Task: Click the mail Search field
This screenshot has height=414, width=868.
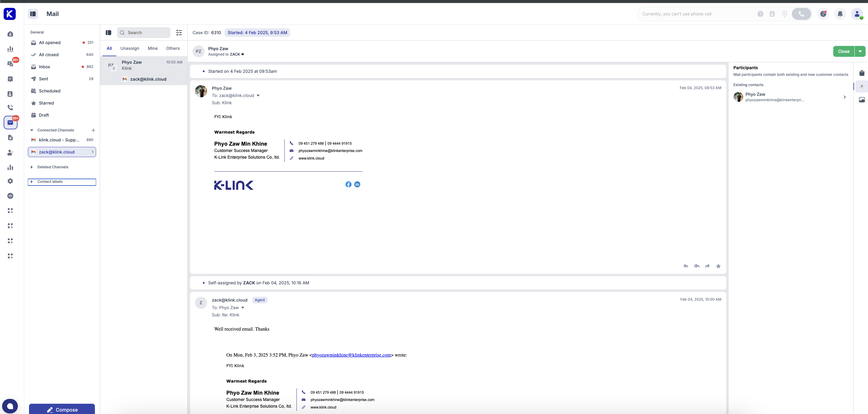Action: 145,33
